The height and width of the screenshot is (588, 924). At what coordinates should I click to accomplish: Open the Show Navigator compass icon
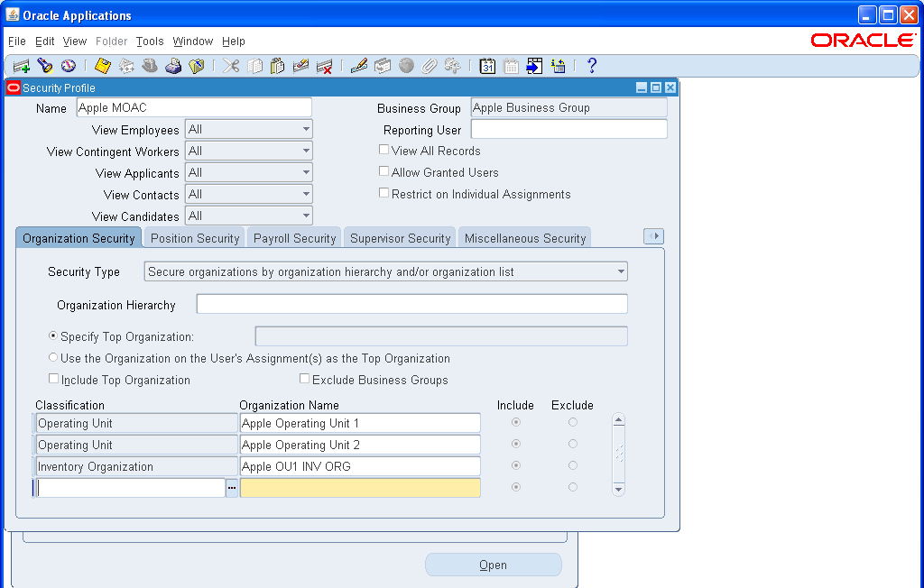[69, 66]
